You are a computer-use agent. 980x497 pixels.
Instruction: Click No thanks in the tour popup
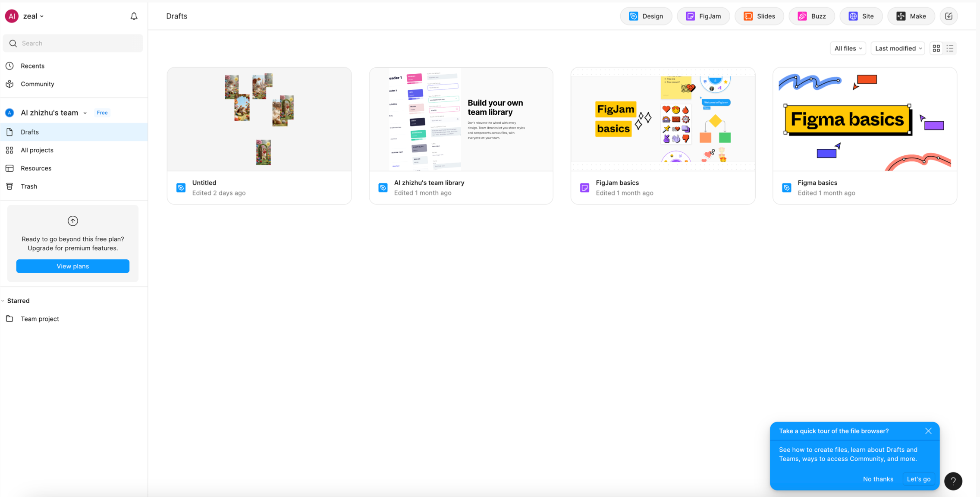pyautogui.click(x=878, y=479)
